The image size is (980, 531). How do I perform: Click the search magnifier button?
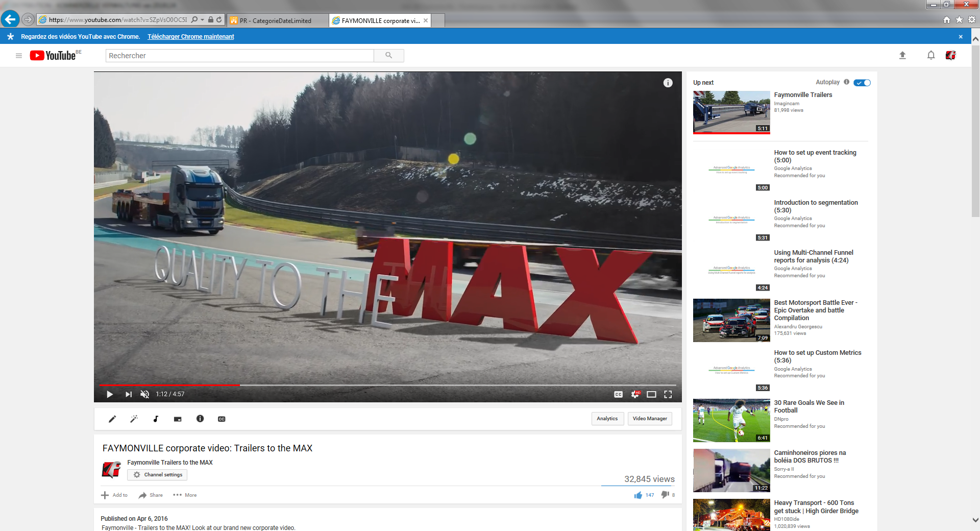click(x=388, y=56)
